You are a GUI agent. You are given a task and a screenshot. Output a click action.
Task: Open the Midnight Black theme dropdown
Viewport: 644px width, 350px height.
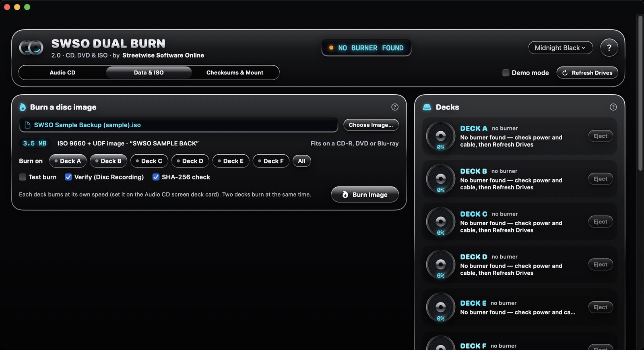[x=560, y=48]
